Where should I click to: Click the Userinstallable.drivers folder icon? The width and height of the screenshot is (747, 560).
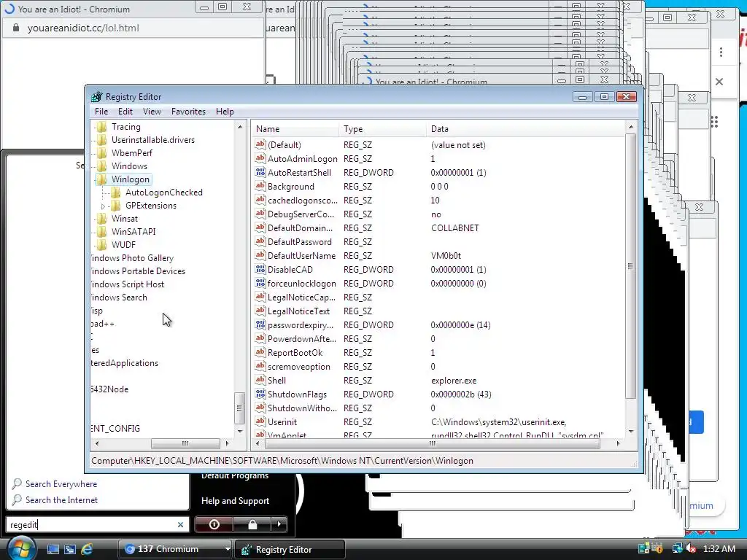click(x=101, y=140)
